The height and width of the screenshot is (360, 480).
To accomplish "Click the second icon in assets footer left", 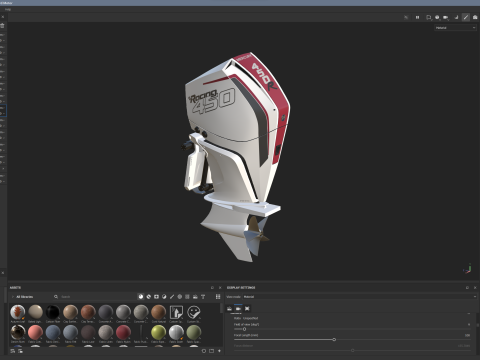I will (20, 351).
